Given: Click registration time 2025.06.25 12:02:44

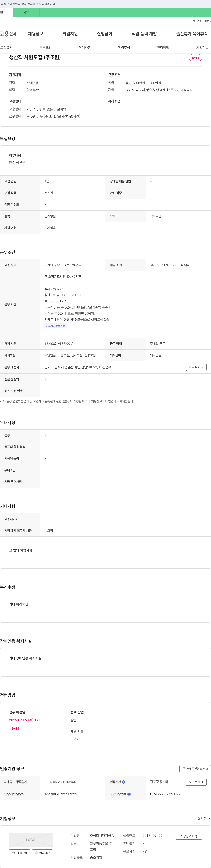Looking at the screenshot, I should pyautogui.click(x=60, y=782).
